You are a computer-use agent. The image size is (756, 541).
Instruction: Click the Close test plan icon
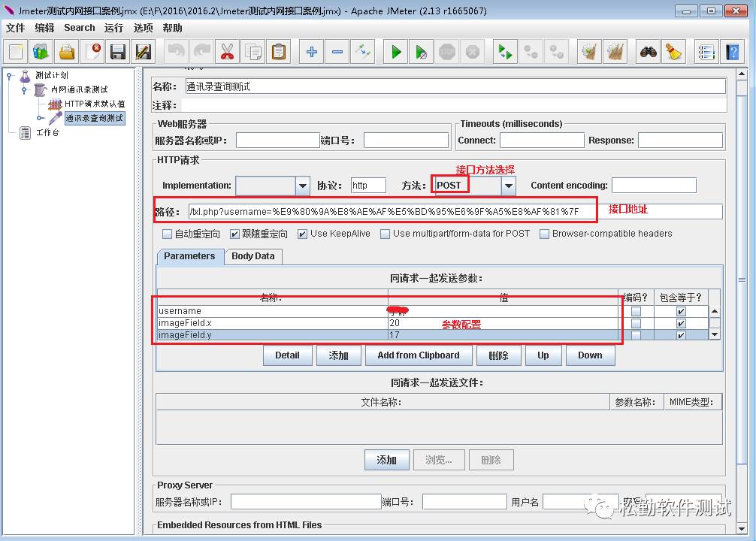(92, 52)
